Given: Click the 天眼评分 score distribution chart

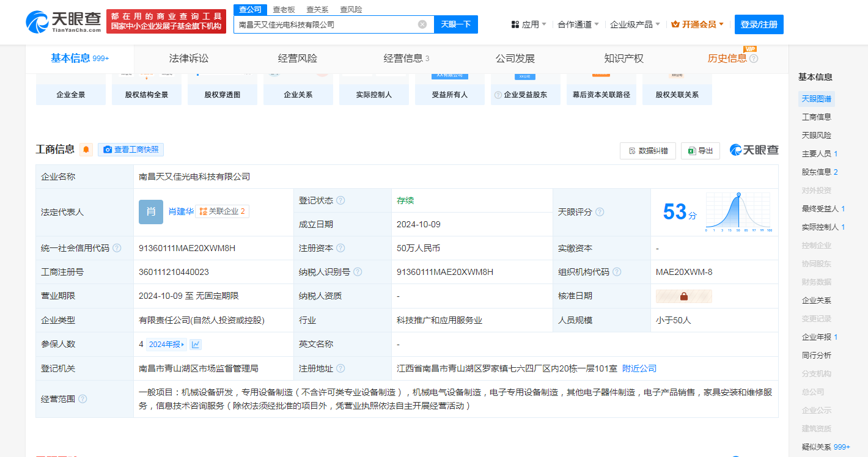Looking at the screenshot, I should click(x=738, y=212).
